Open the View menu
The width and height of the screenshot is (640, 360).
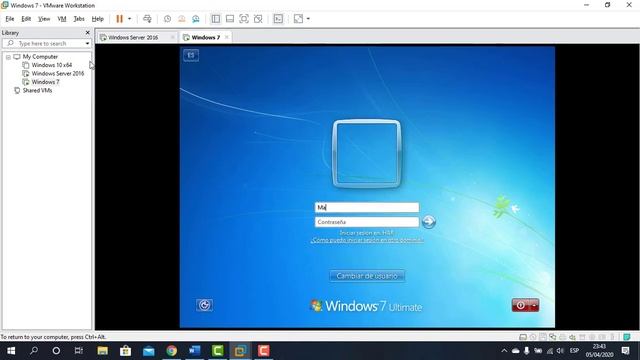click(x=44, y=19)
